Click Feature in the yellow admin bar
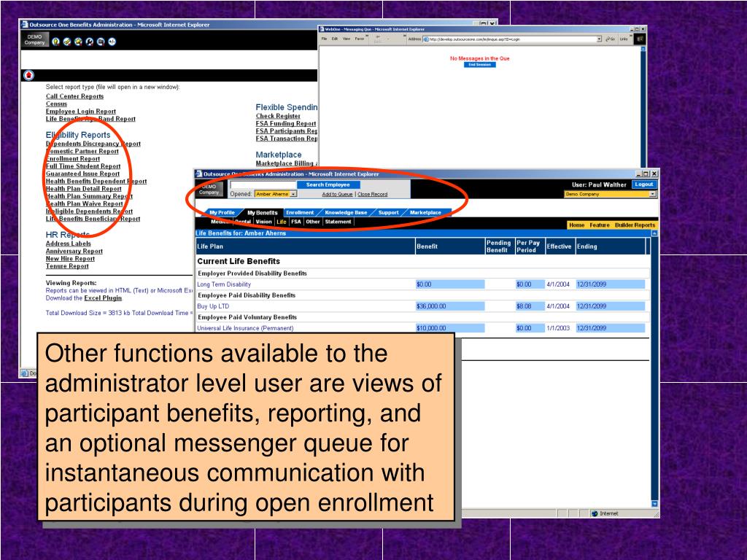 600,225
